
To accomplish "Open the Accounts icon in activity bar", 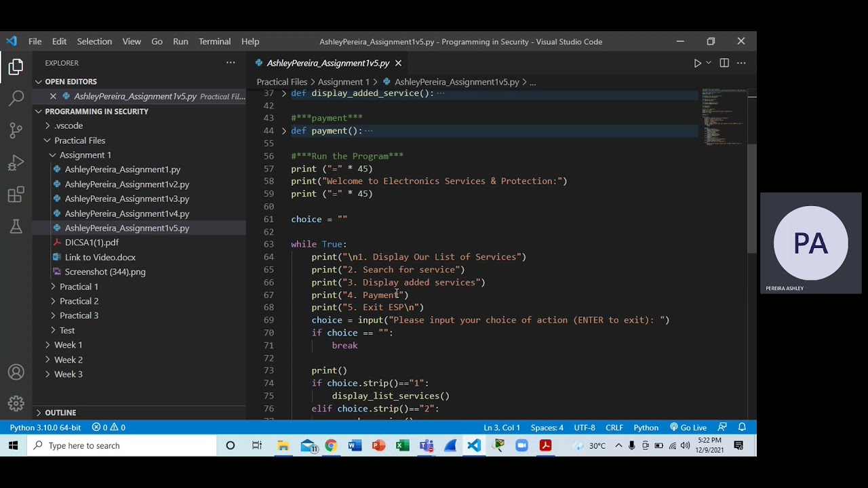I will click(x=16, y=372).
